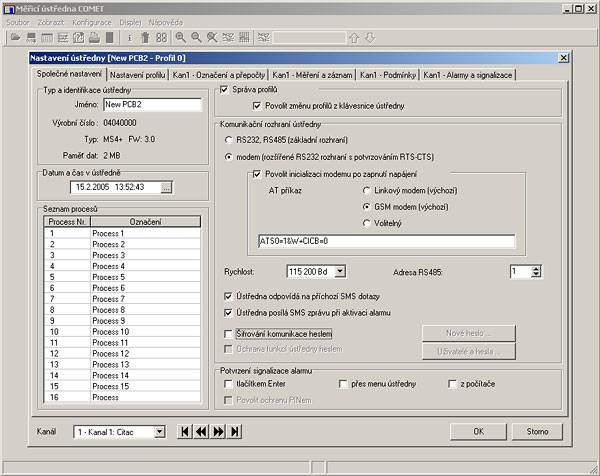
Task: Click the zoom in magnifier icon
Action: (x=180, y=38)
